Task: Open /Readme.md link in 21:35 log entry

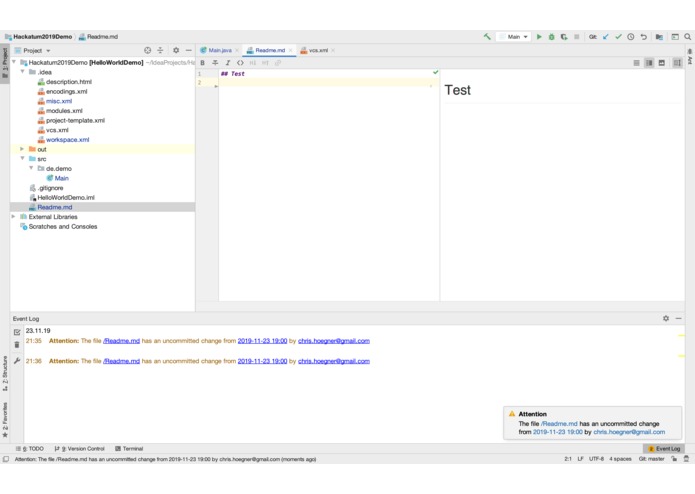Action: coord(121,341)
